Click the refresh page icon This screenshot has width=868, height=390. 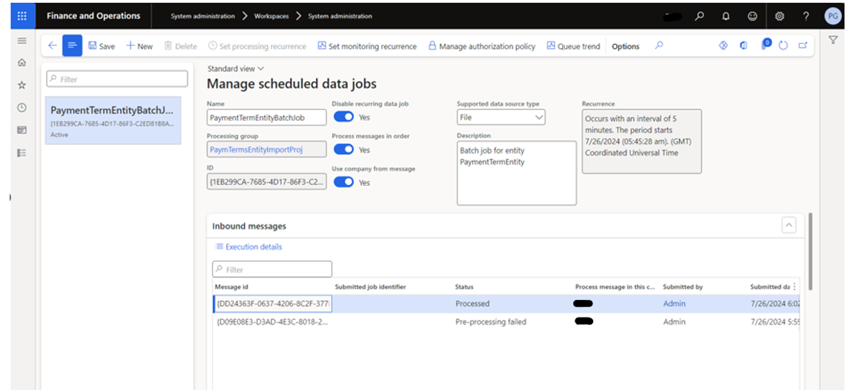click(x=783, y=46)
